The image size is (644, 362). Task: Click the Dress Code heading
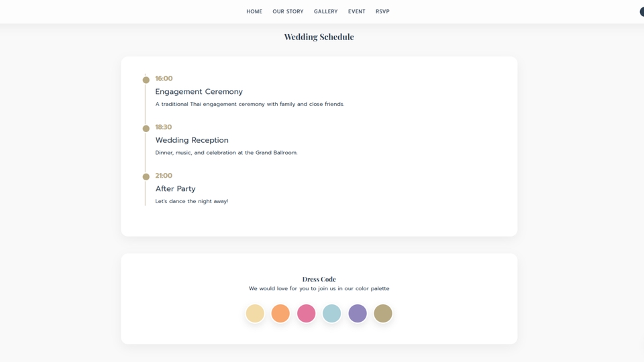[x=319, y=279]
